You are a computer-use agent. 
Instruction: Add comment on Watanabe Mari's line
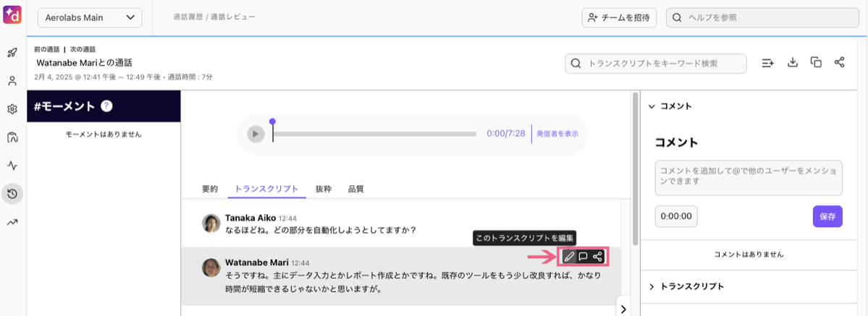click(x=583, y=256)
